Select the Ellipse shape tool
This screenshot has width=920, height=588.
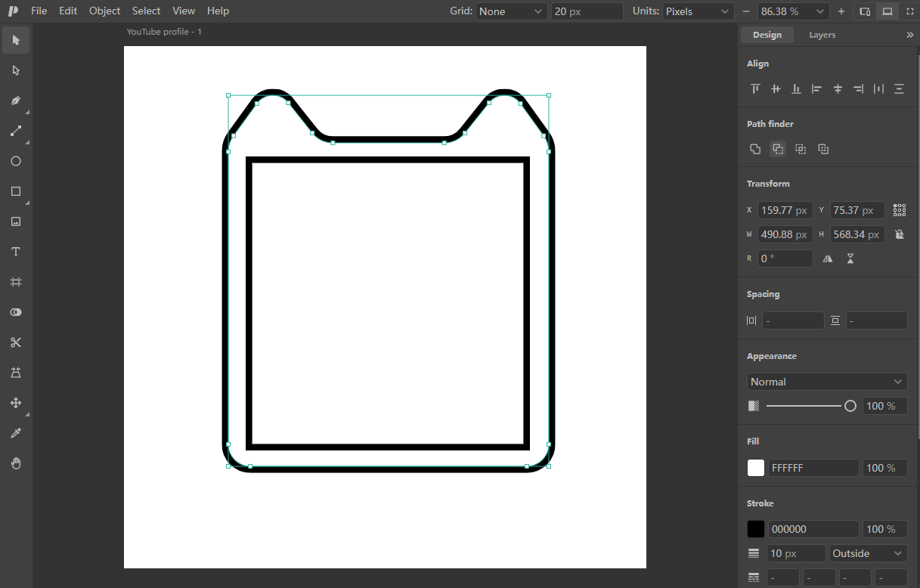pyautogui.click(x=16, y=161)
